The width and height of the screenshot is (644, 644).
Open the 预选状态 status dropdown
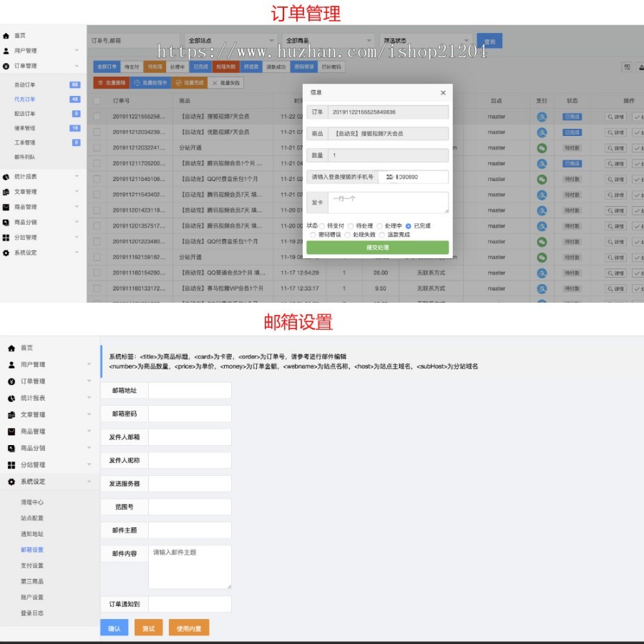[426, 41]
